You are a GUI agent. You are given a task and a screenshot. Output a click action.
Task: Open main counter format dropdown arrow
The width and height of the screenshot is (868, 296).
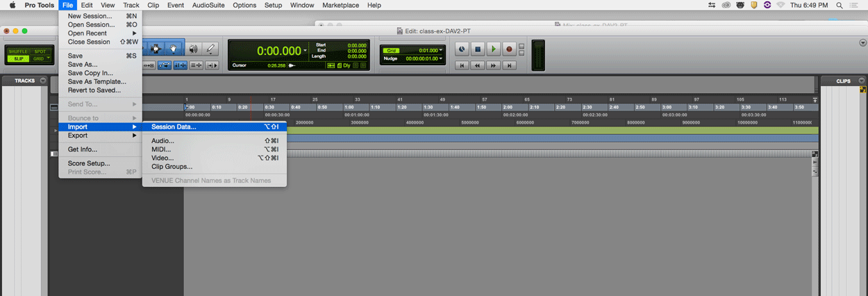tap(305, 51)
